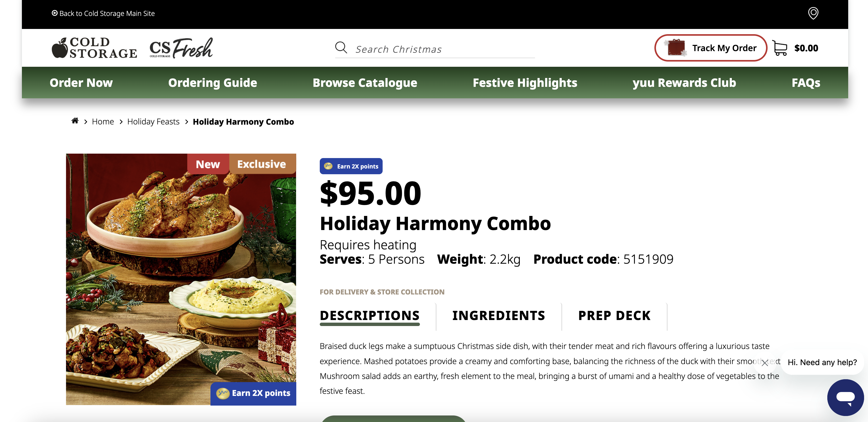Screen dimensions: 868x422
Task: Select the FAQs menu item
Action: 805,82
